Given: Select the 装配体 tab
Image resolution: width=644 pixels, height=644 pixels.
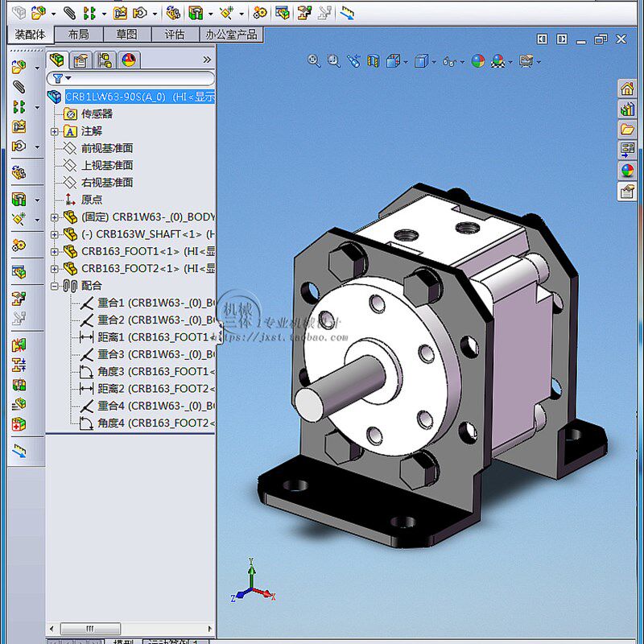Looking at the screenshot, I should click(x=30, y=35).
